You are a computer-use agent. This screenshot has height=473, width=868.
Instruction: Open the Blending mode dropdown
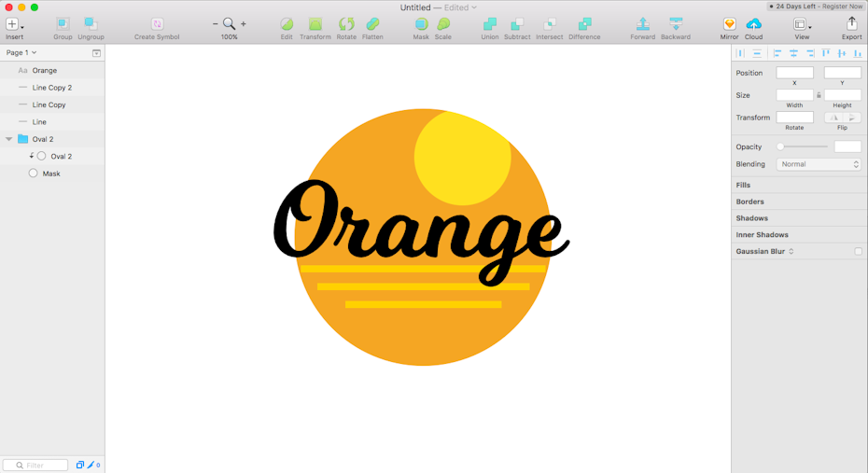tap(819, 164)
